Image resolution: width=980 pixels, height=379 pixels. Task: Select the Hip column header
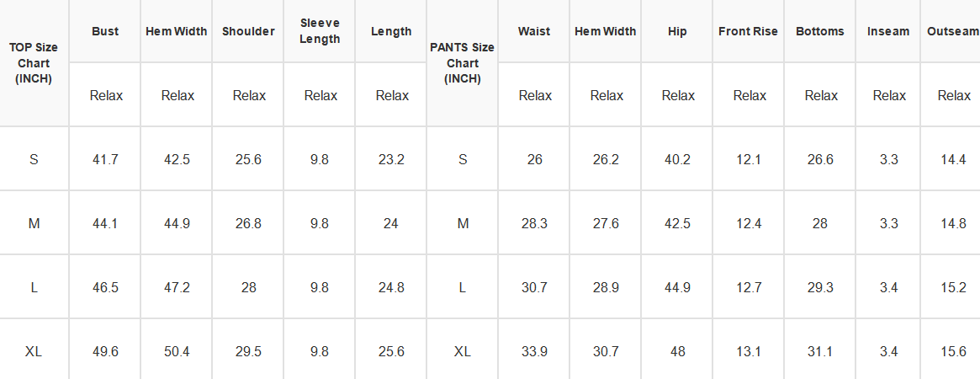677,31
